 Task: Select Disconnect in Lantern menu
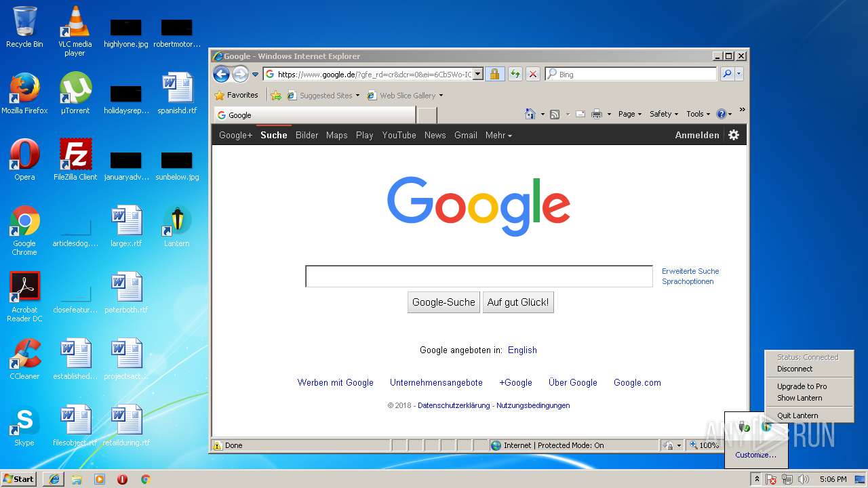pyautogui.click(x=795, y=369)
